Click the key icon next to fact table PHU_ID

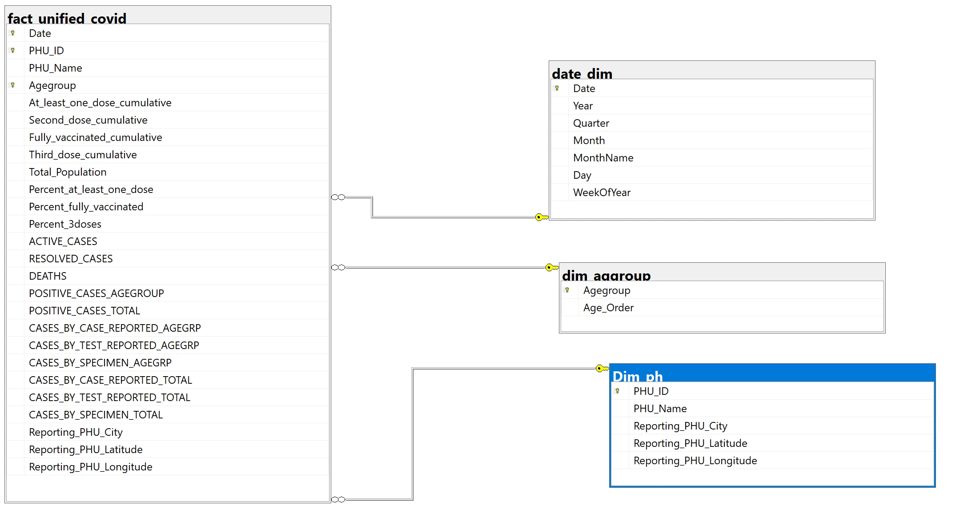13,51
